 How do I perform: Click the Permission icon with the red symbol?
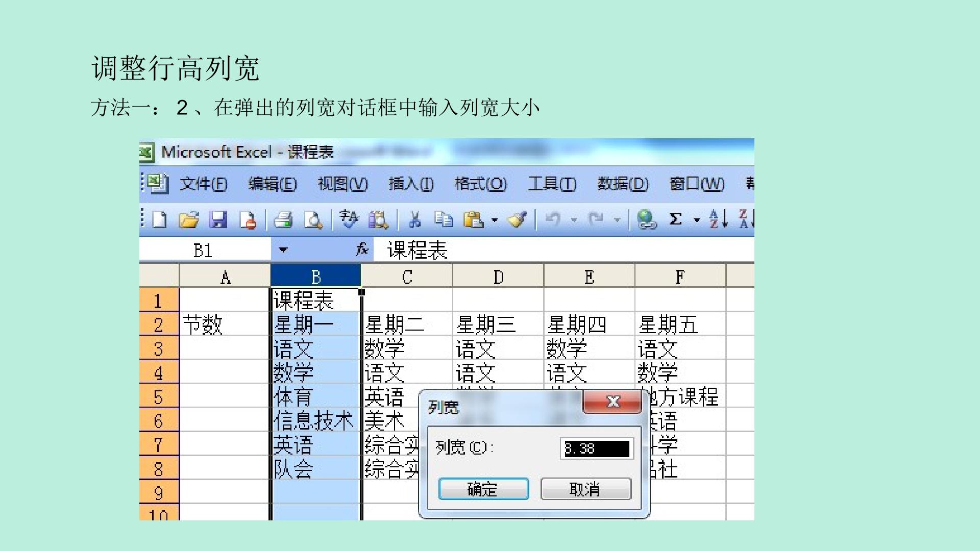tap(248, 220)
